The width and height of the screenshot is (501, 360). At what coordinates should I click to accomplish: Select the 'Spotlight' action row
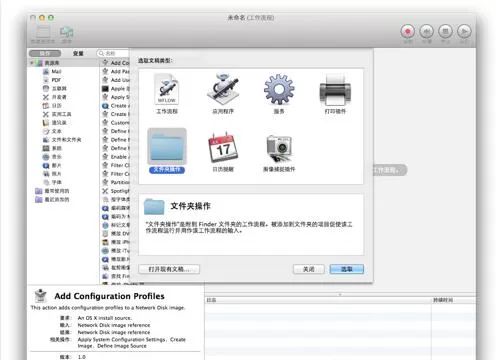pyautogui.click(x=115, y=191)
